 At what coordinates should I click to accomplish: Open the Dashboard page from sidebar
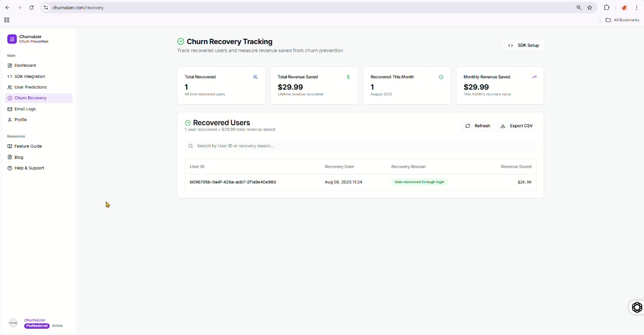[x=25, y=65]
